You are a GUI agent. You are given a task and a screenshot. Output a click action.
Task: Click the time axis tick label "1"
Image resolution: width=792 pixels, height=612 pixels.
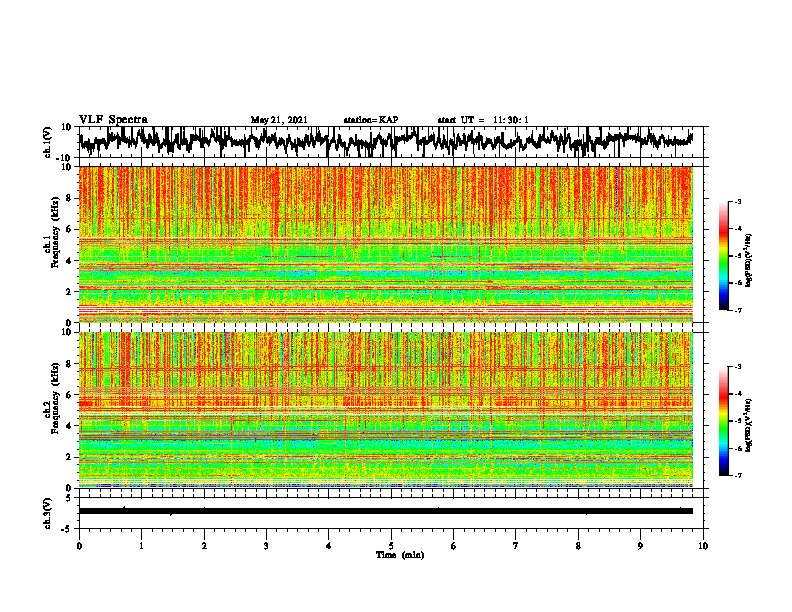click(x=142, y=546)
